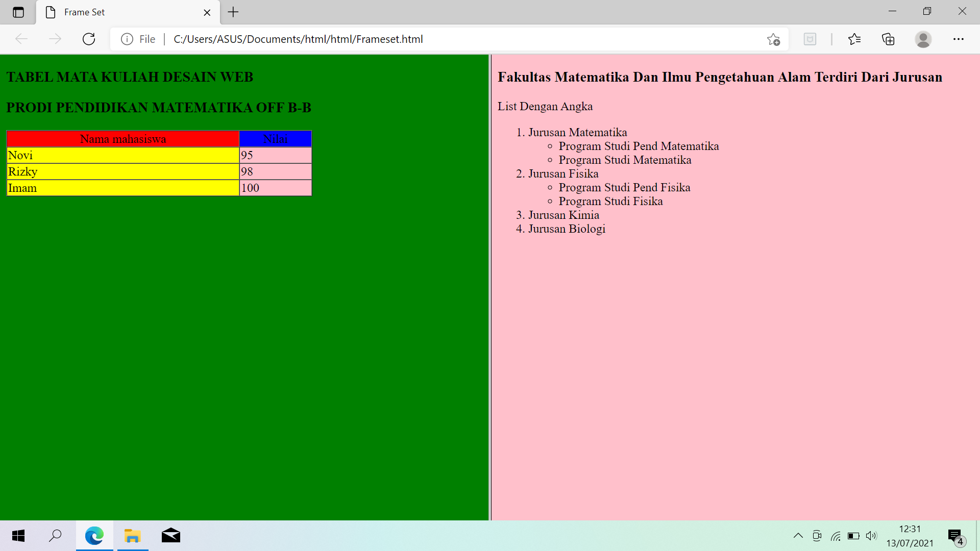This screenshot has width=980, height=551.
Task: View site information icon beside File
Action: tap(127, 39)
